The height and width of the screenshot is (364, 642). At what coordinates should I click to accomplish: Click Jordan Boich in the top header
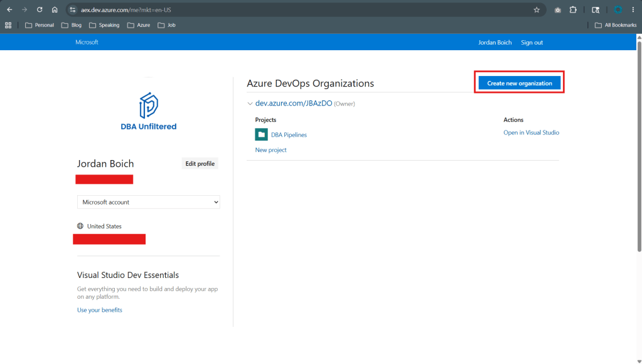coord(495,42)
